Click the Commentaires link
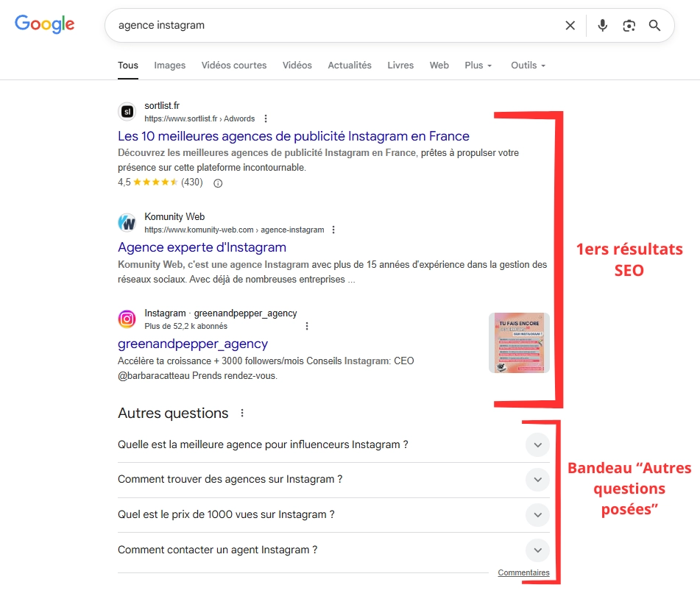This screenshot has width=700, height=596. [x=523, y=572]
